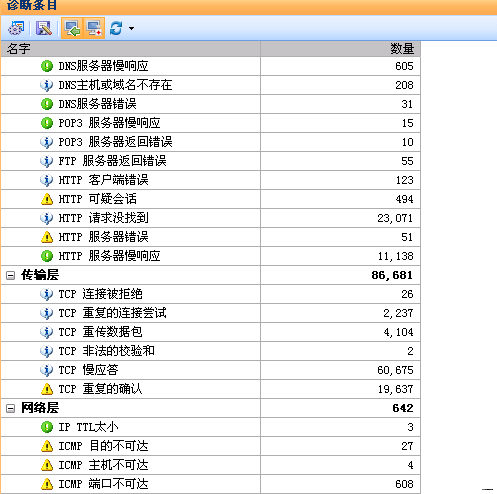
Task: Collapse the 传输层 group
Action: click(x=11, y=275)
